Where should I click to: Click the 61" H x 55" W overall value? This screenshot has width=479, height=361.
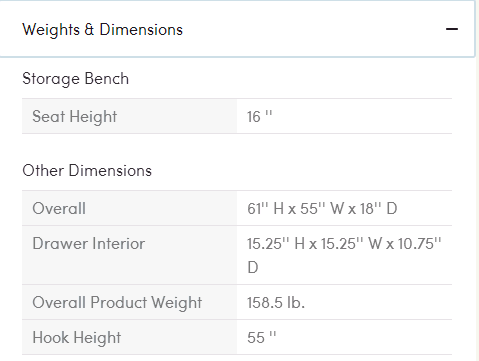[x=322, y=209]
